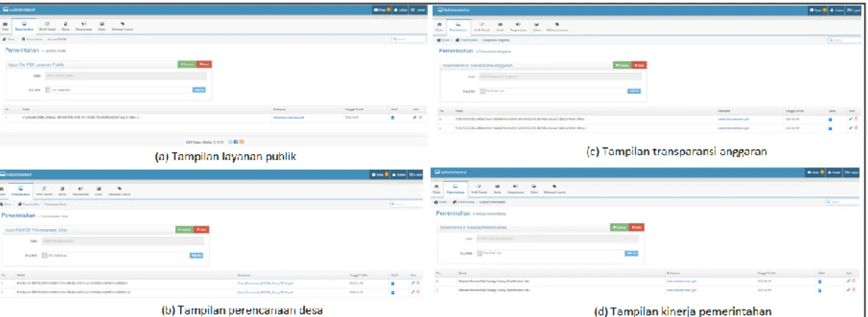Toggle Aktif checkbox, first kinerja pemerintahan row
This screenshot has width=868, height=317.
[x=820, y=281]
